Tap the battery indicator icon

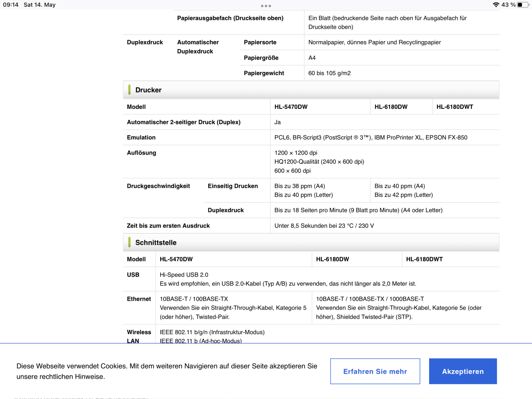pos(522,5)
